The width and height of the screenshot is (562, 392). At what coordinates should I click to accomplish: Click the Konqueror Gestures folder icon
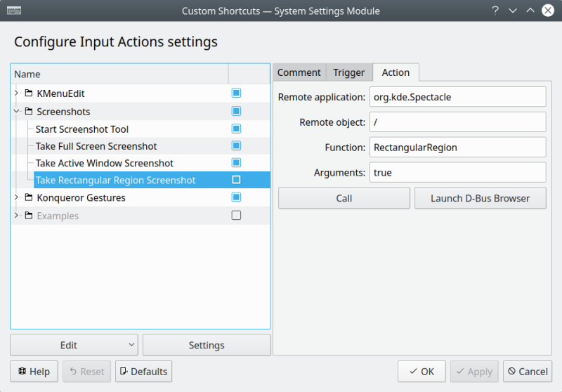pyautogui.click(x=29, y=198)
